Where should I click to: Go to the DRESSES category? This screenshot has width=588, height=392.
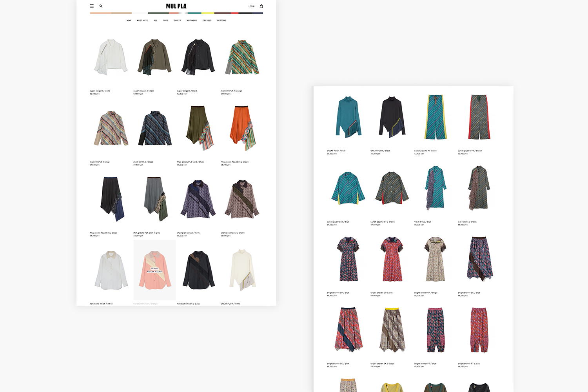click(x=207, y=20)
